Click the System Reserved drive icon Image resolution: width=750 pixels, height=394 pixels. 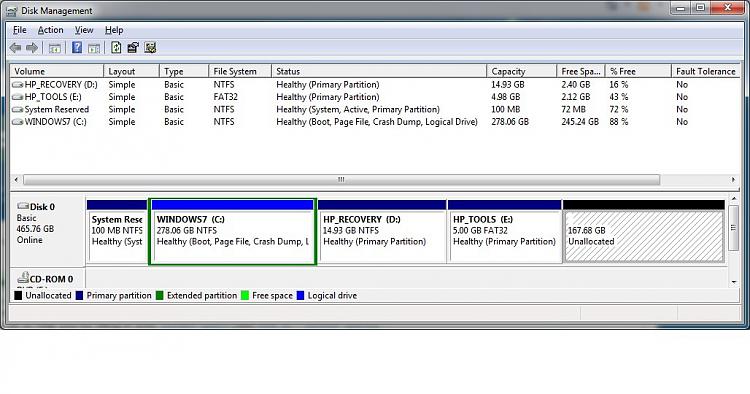18,109
